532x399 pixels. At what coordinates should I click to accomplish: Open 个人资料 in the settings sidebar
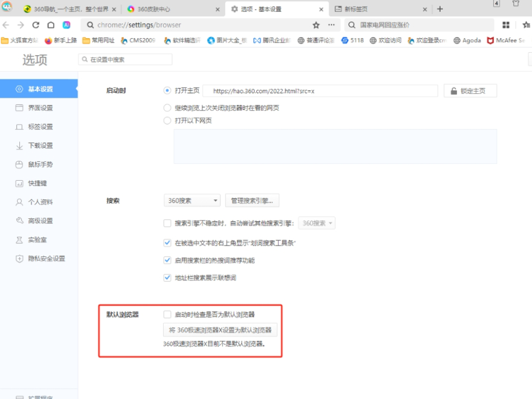pos(39,202)
